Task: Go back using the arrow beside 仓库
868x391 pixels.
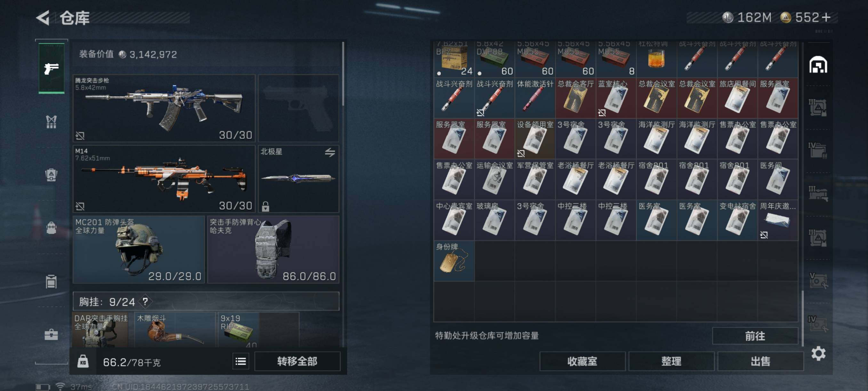Action: click(x=43, y=18)
